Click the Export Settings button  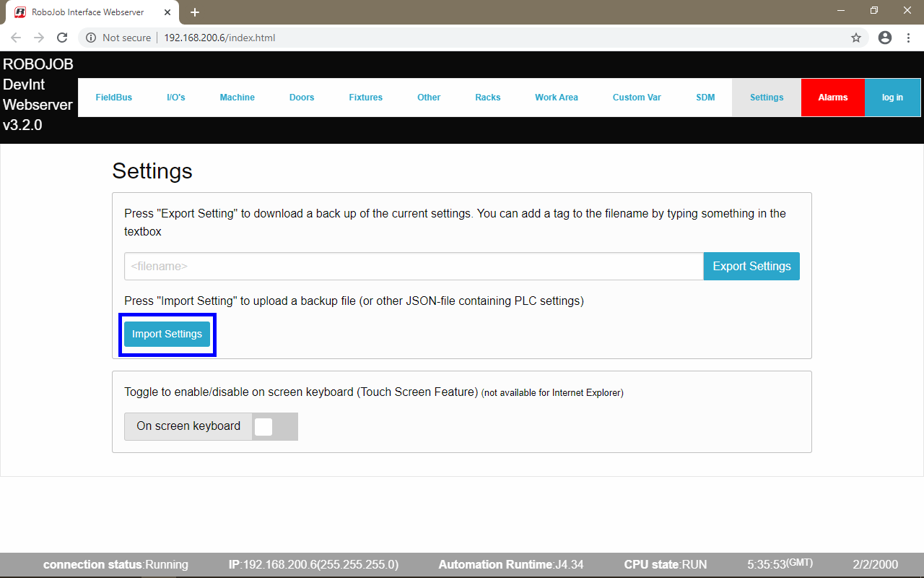tap(751, 266)
